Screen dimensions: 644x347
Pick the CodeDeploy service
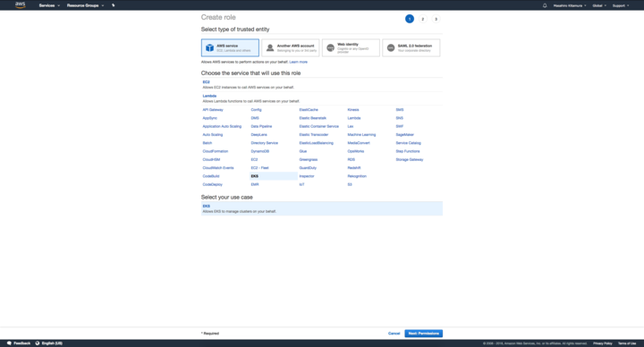point(212,184)
